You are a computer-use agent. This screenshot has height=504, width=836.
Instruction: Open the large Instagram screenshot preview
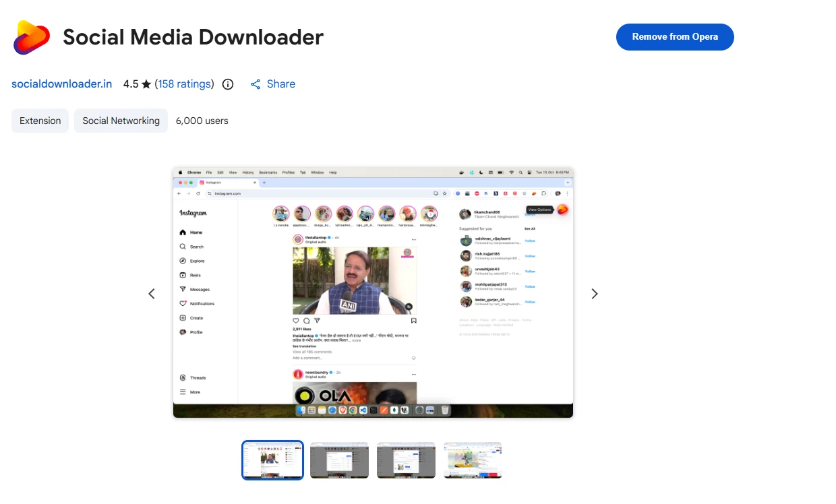click(x=373, y=292)
